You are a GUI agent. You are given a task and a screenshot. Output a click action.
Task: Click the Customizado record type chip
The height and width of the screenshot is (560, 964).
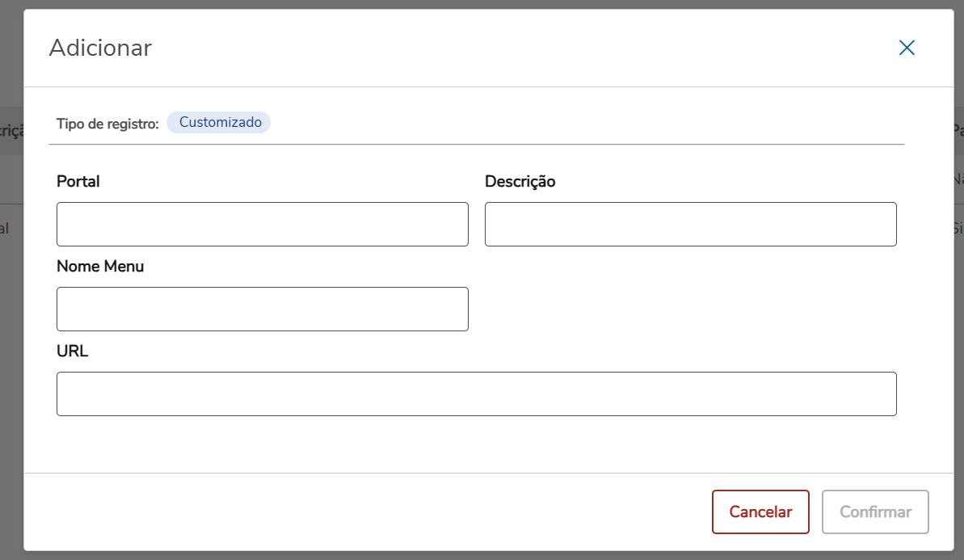coord(219,123)
